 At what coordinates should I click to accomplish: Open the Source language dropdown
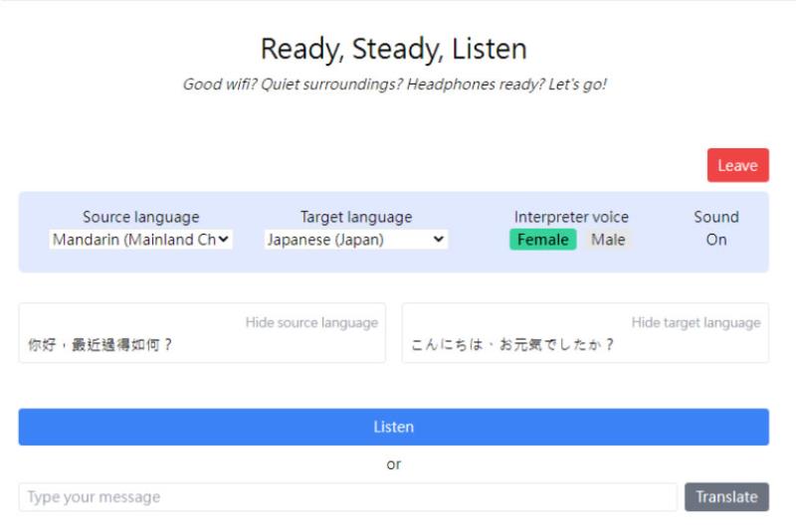pyautogui.click(x=140, y=240)
